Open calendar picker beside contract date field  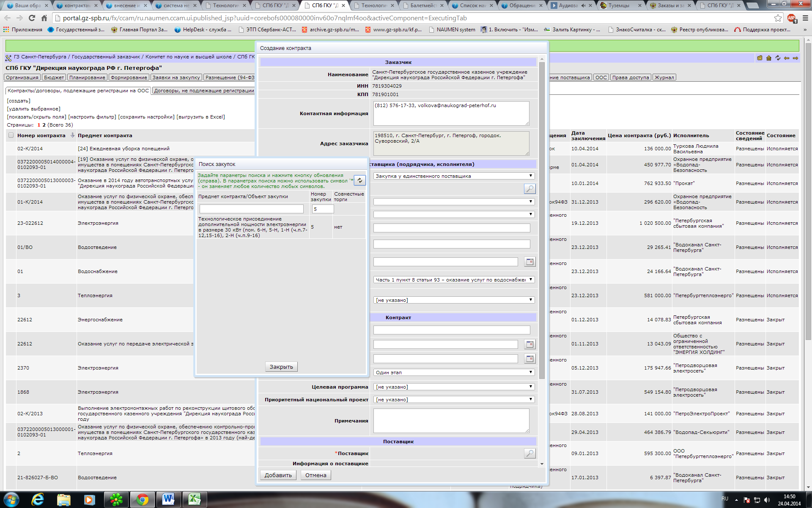[x=529, y=344]
